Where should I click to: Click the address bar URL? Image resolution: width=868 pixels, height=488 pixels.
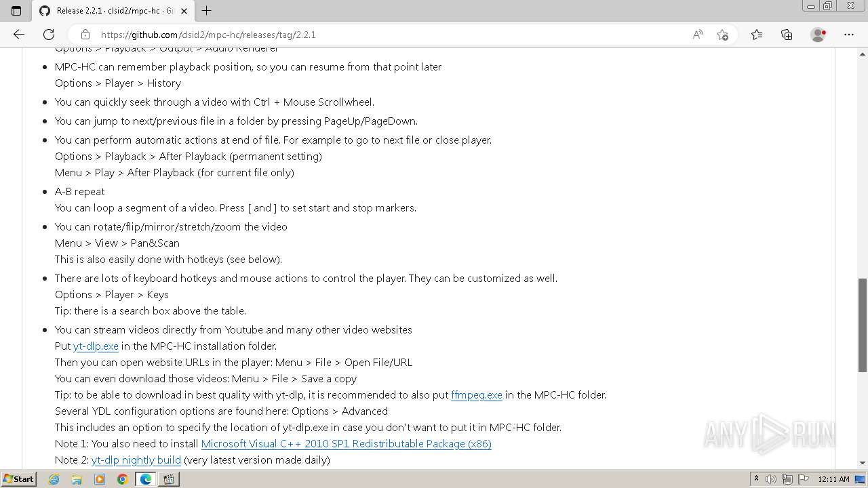(208, 35)
